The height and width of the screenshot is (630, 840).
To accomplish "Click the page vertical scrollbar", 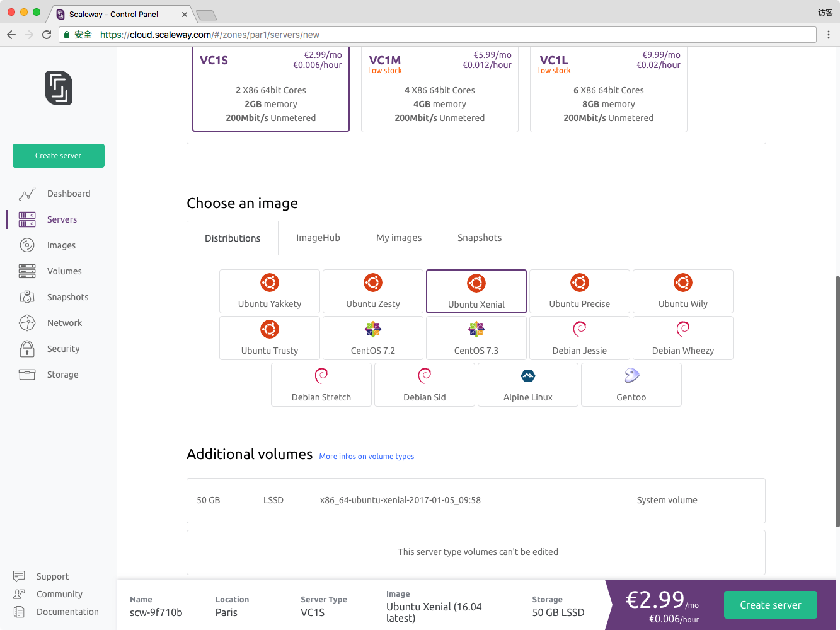I will 837,401.
